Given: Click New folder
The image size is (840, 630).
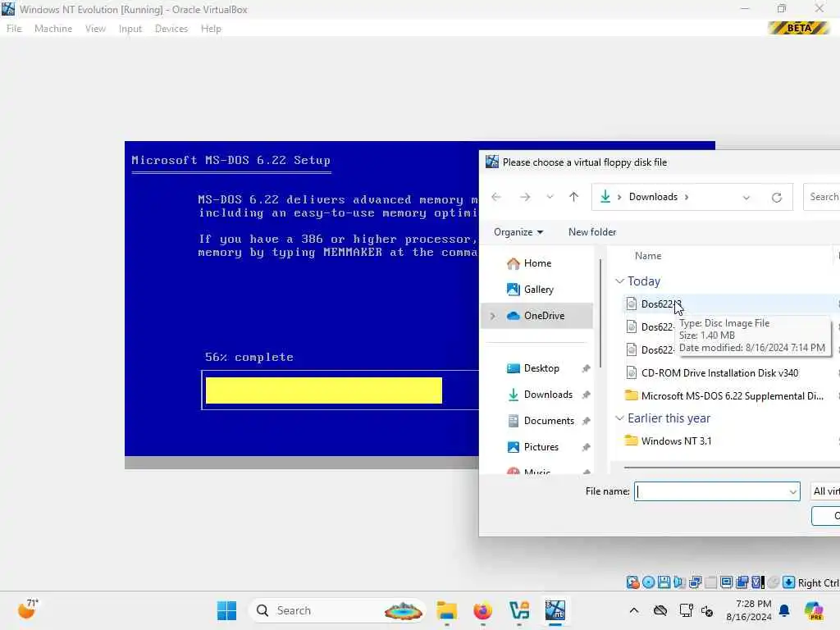Looking at the screenshot, I should click(x=592, y=232).
